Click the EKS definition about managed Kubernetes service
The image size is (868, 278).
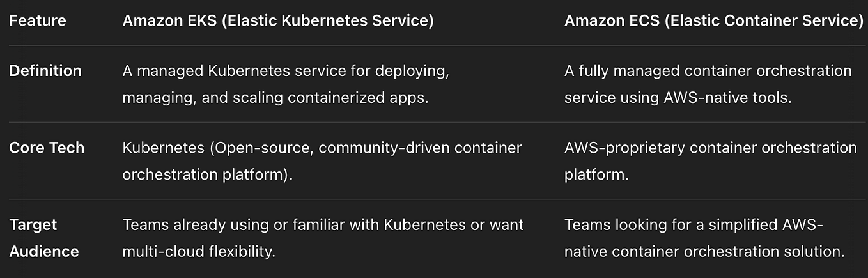(x=286, y=84)
